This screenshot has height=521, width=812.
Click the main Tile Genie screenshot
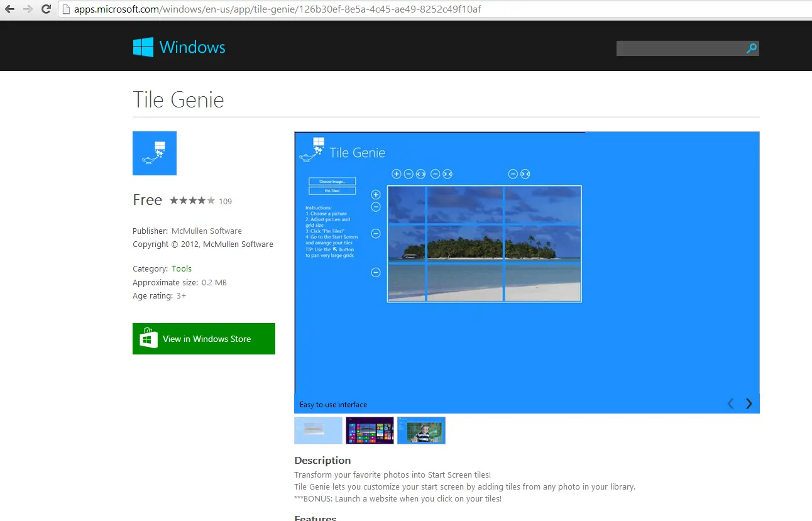[527, 272]
